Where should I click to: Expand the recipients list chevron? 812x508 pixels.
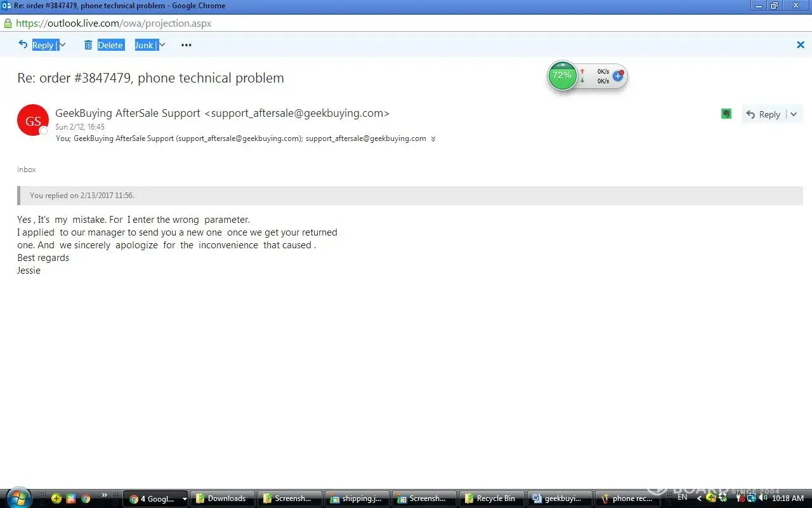click(x=433, y=139)
